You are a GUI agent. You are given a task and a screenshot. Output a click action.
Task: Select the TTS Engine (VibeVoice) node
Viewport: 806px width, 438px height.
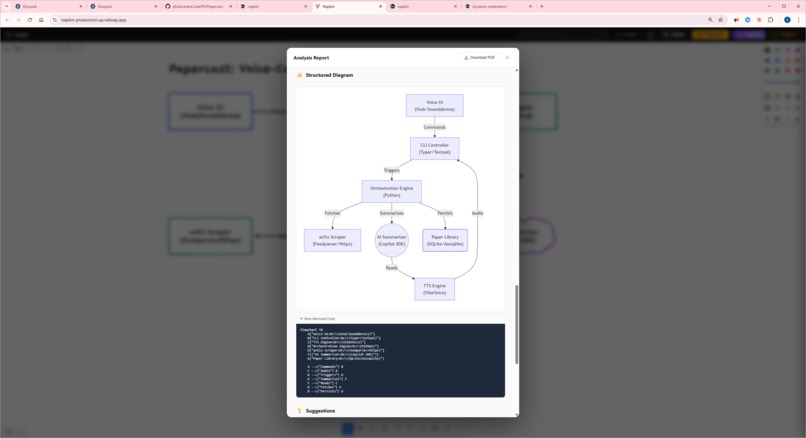(x=434, y=289)
